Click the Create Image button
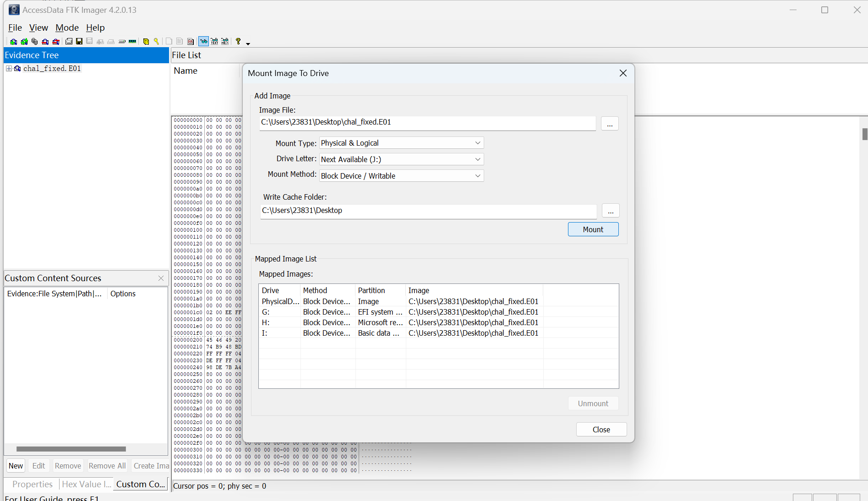This screenshot has height=501, width=868. pos(151,466)
